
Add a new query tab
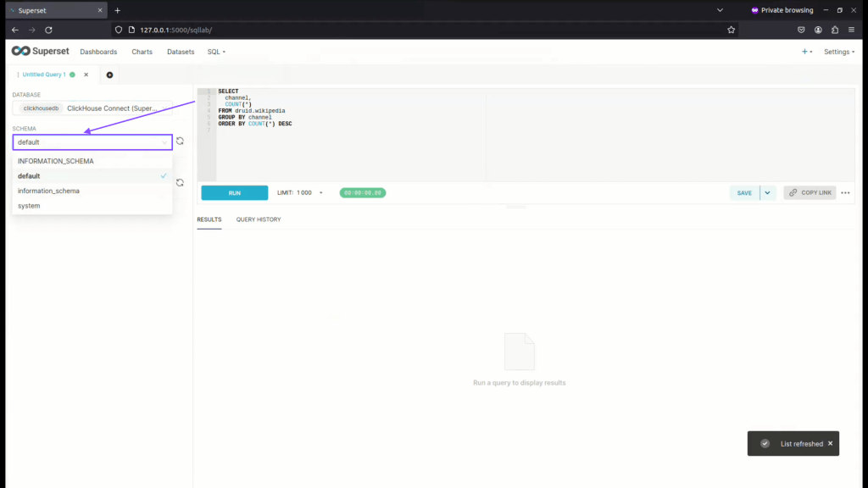tap(109, 75)
